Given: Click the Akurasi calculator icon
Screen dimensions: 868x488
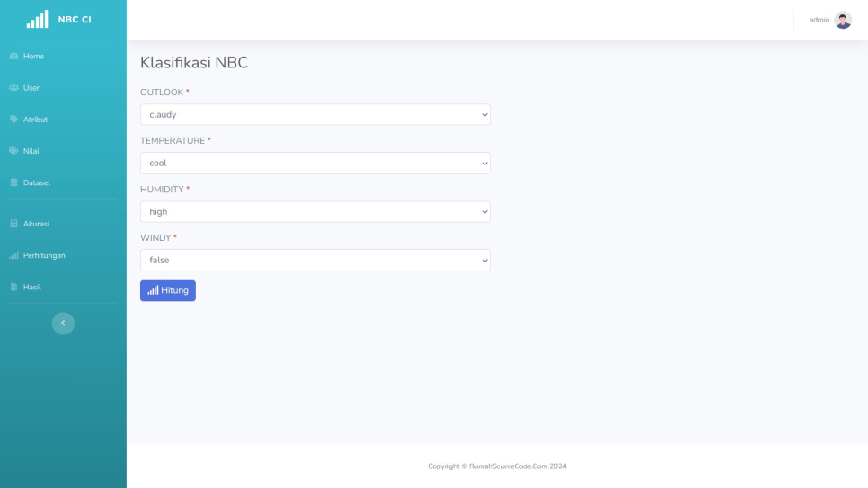Looking at the screenshot, I should pos(13,224).
